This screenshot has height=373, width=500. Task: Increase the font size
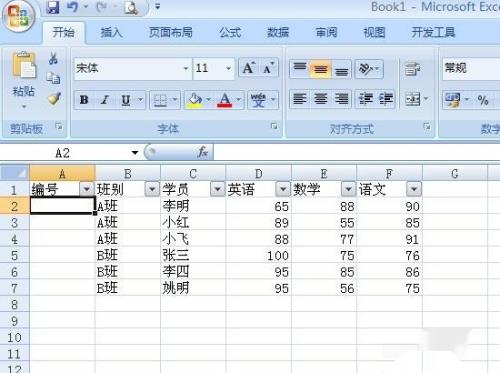point(249,68)
